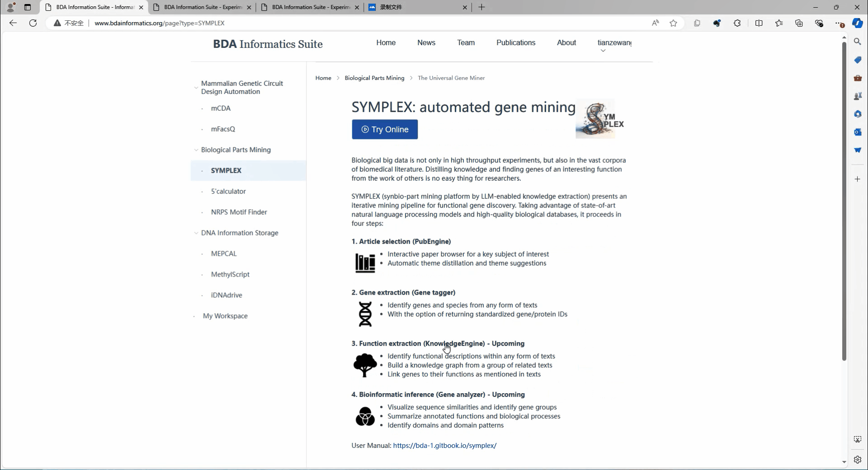Go to the Publications menu item

tap(515, 42)
